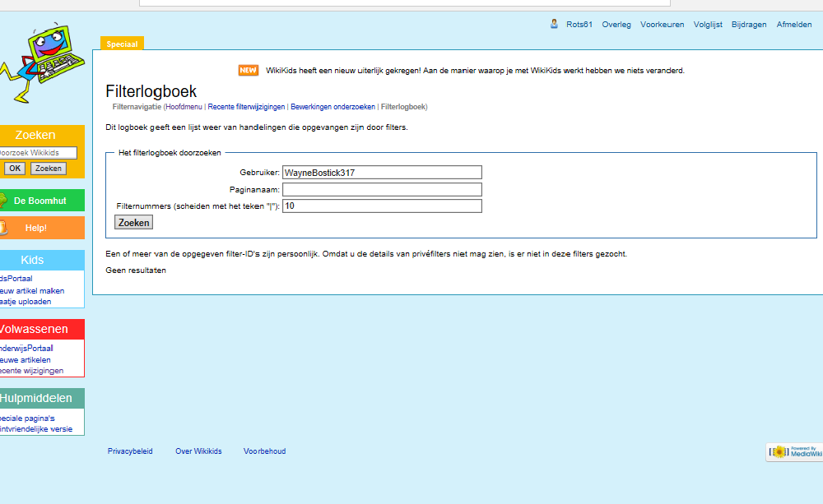Screen dimensions: 823x504
Task: Click the WikiKids computer mascot logo
Action: [42, 63]
